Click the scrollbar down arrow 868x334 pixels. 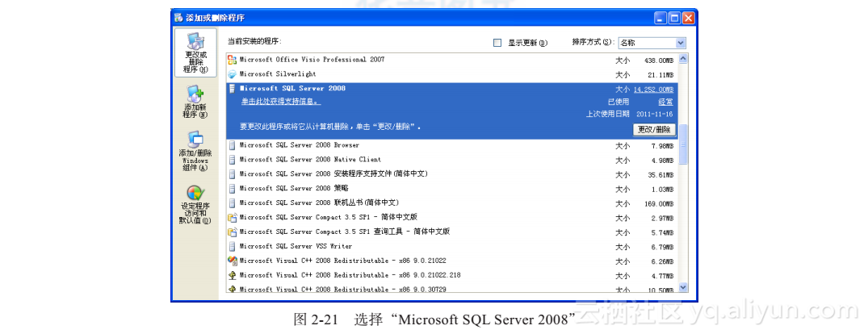pyautogui.click(x=682, y=287)
